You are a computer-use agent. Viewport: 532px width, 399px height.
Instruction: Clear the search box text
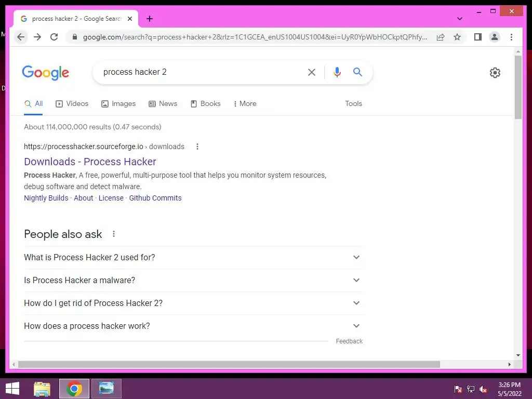point(312,72)
